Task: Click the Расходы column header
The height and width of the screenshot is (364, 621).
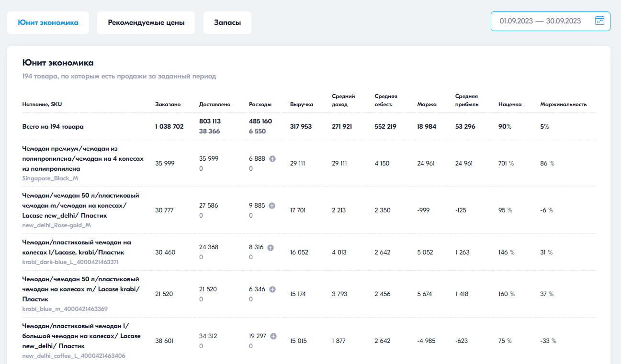Action: (260, 104)
